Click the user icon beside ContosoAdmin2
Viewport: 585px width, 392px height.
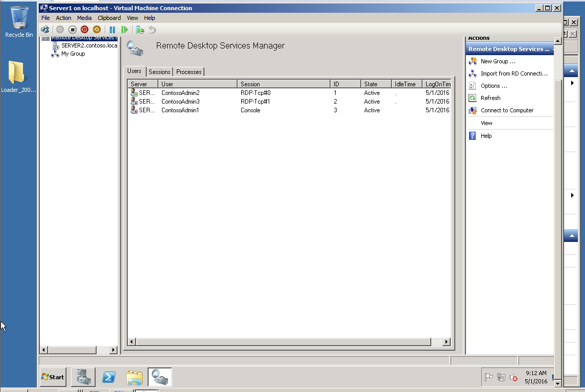click(x=134, y=93)
